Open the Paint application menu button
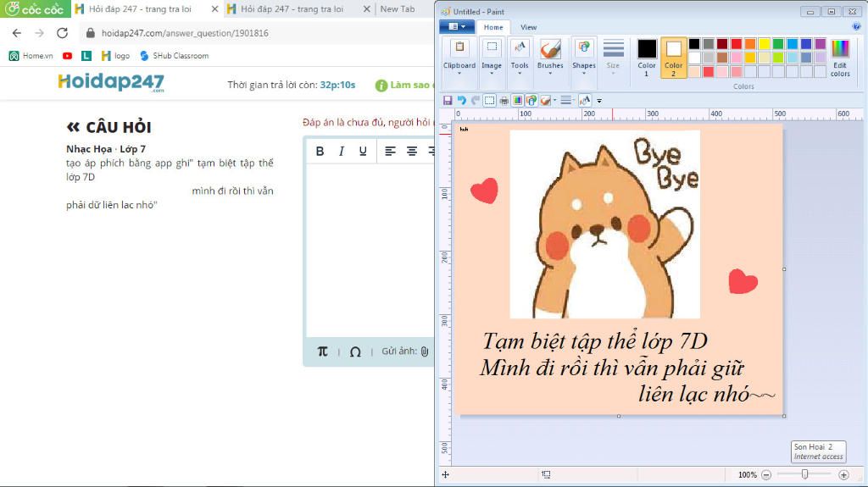Viewport: 868px width, 487px height. (x=457, y=26)
